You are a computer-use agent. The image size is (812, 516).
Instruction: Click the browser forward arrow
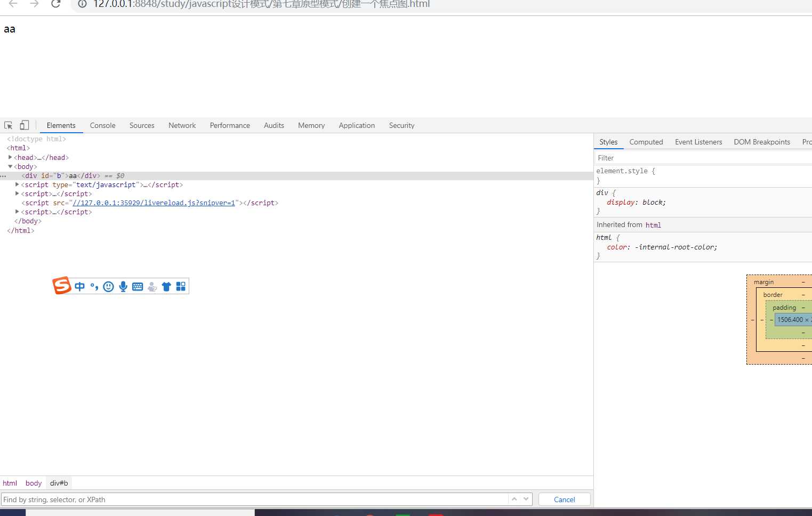point(34,4)
